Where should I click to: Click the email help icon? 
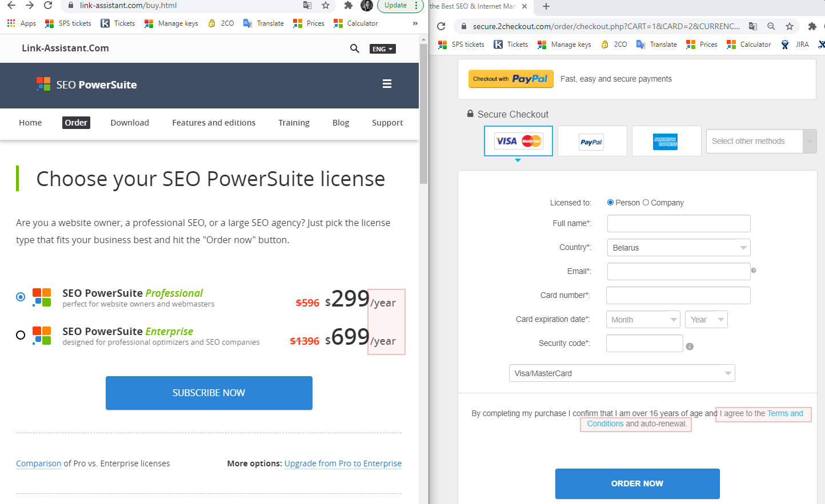click(754, 271)
